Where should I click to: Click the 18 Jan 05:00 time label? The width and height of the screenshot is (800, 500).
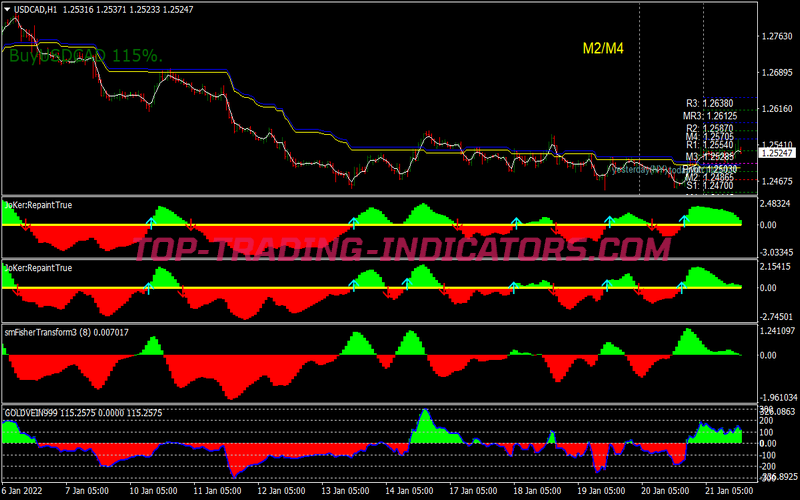(537, 491)
